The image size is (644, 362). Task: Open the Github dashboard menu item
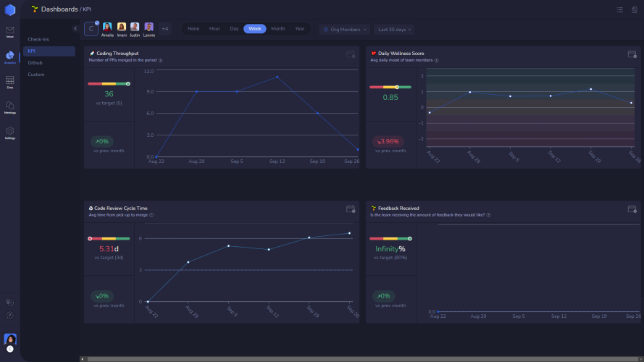(x=35, y=63)
